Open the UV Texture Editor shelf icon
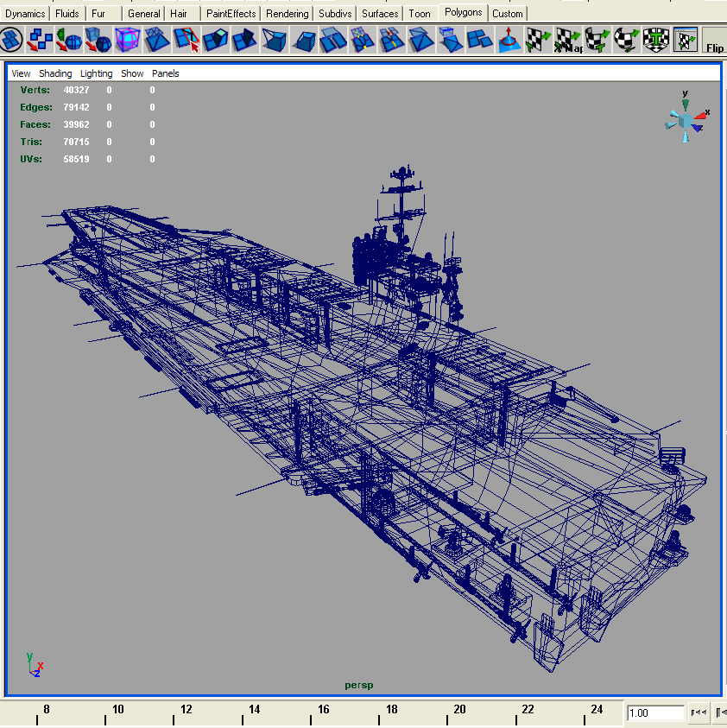 click(686, 39)
